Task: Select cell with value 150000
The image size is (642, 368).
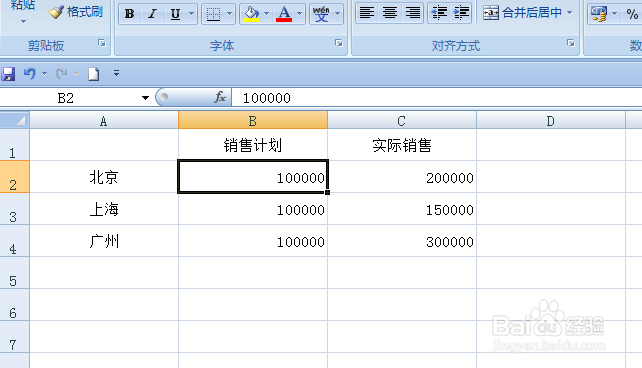Action: (x=402, y=209)
